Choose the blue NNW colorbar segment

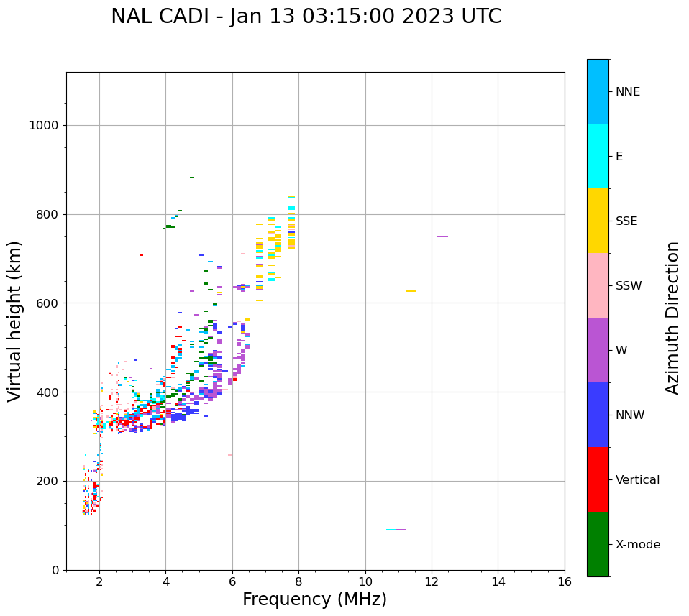point(598,415)
